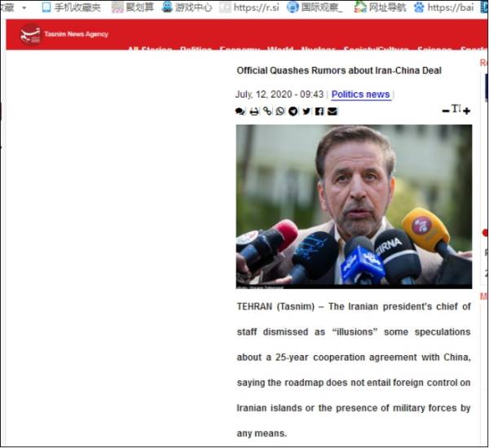Increase article font size with plus
This screenshot has height=448, width=489.
point(466,111)
